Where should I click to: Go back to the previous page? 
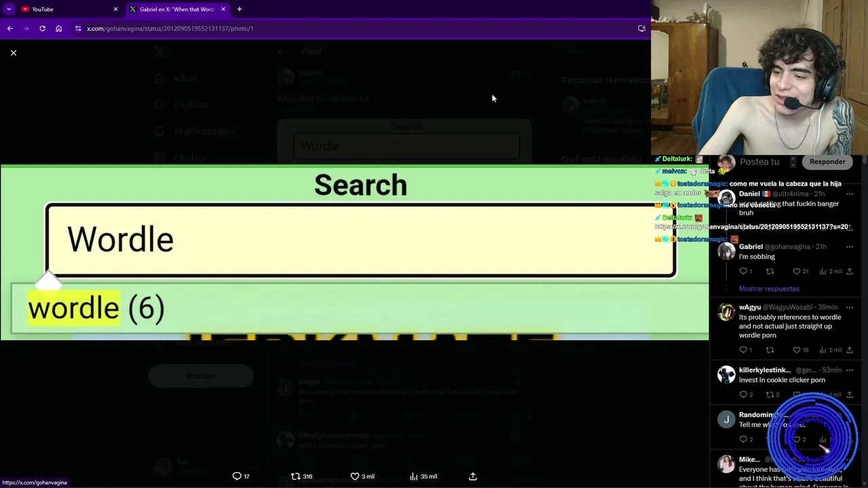9,28
